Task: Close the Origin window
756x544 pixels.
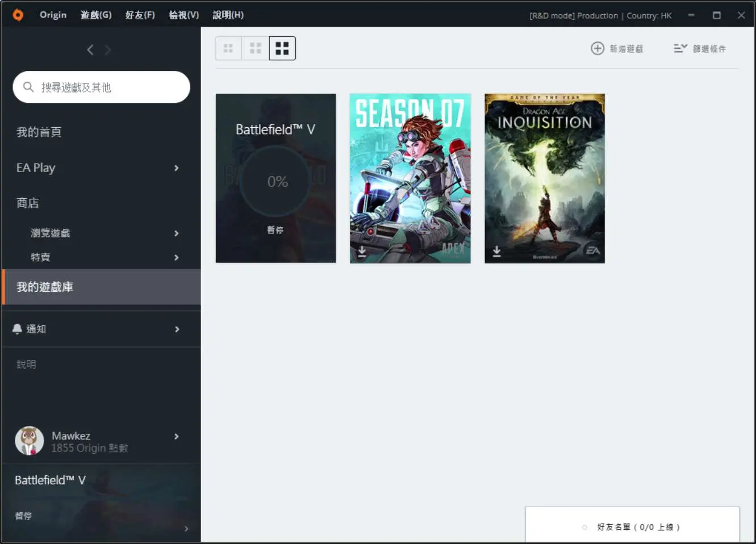Action: 741,15
